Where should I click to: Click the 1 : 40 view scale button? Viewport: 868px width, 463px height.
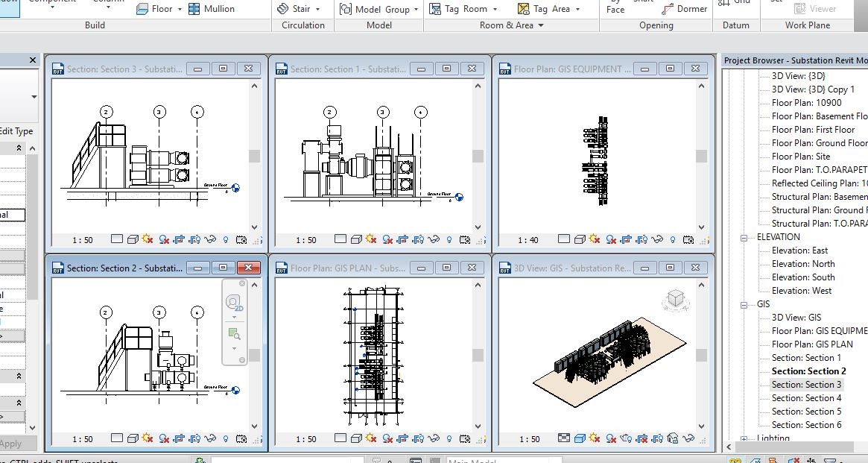[529, 240]
